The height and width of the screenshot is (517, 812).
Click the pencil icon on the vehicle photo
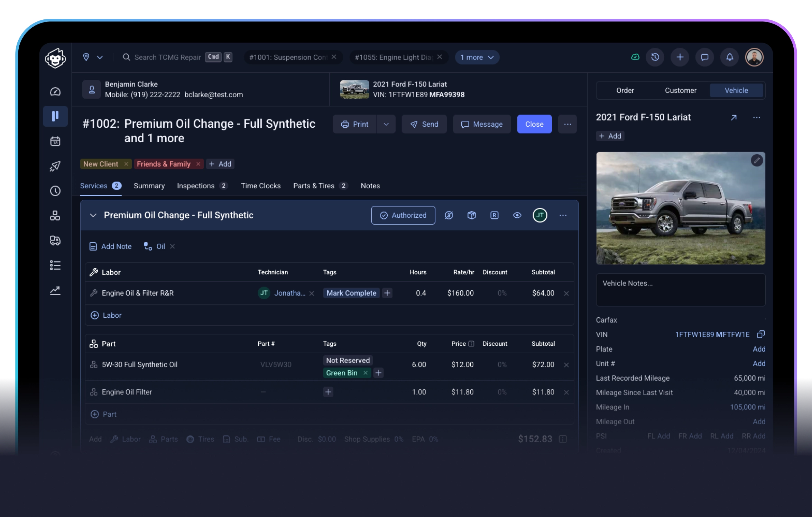point(757,161)
